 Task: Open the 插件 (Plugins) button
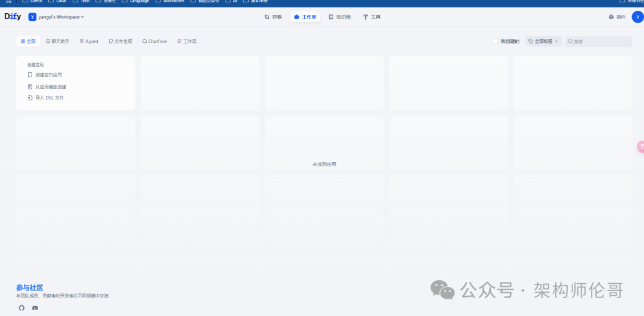tap(617, 17)
